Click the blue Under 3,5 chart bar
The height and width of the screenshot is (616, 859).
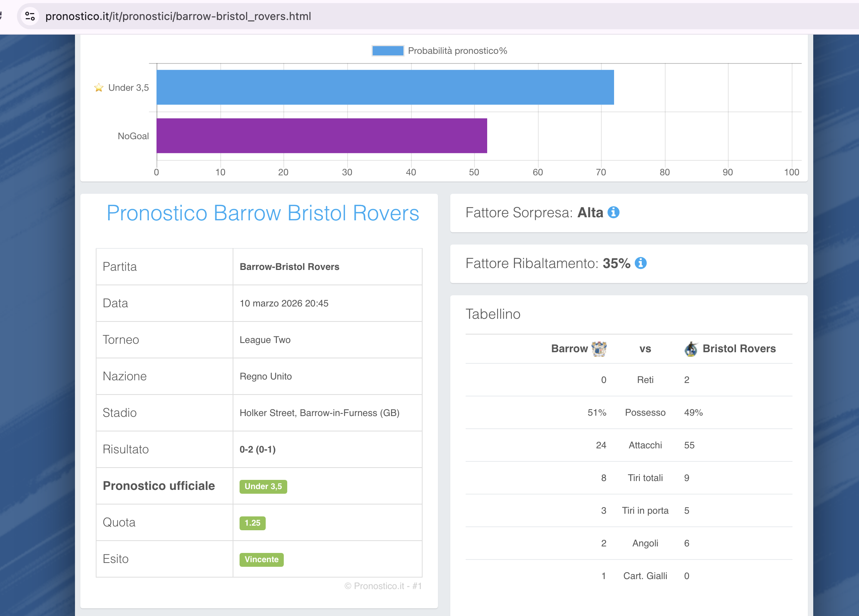[x=385, y=87]
